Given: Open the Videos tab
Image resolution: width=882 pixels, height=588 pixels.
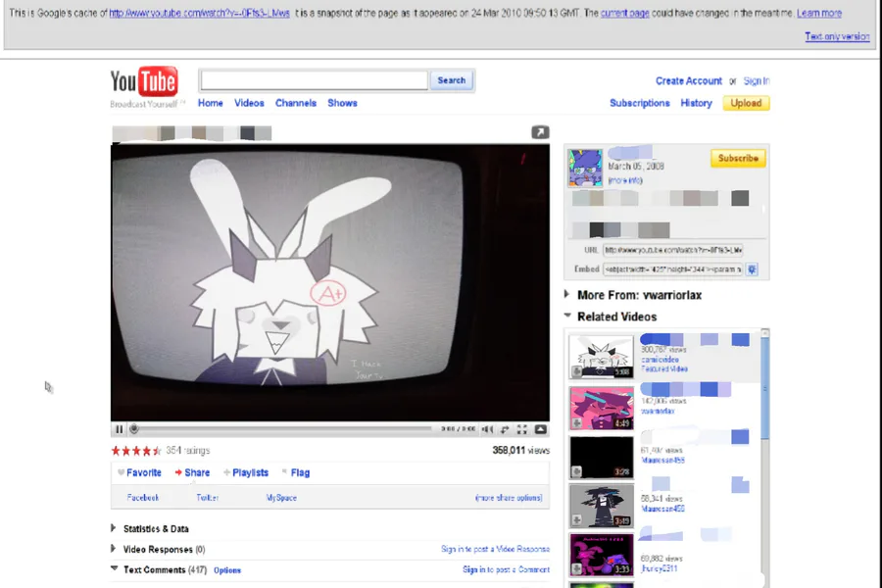Looking at the screenshot, I should (249, 103).
